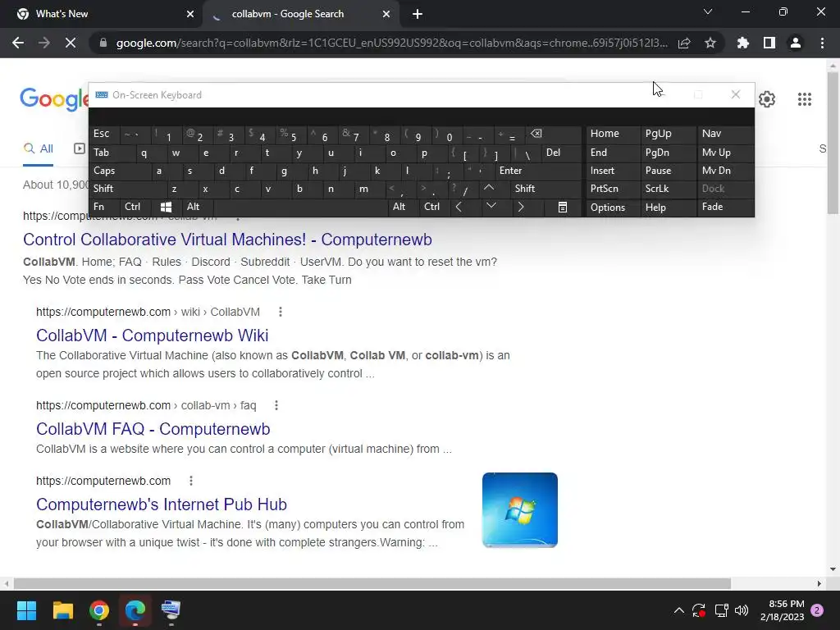The width and height of the screenshot is (840, 630).
Task: Toggle the left Alt key
Action: click(198, 207)
